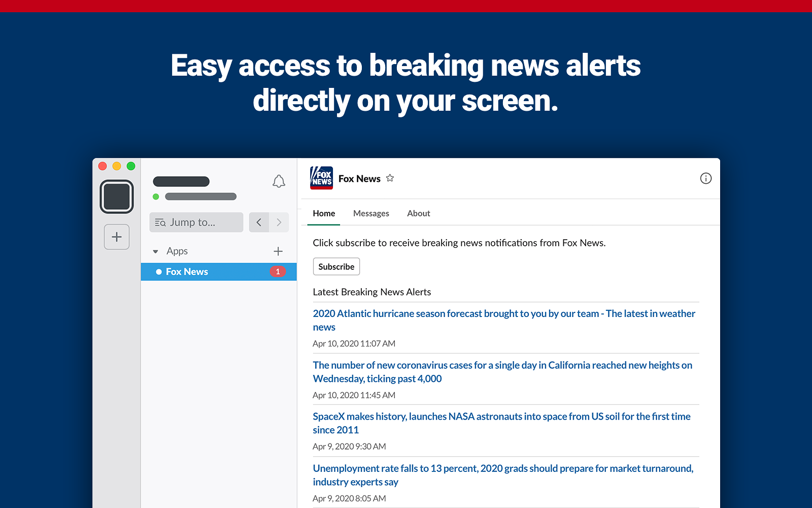Click the Fox News logo
The image size is (812, 508).
pyautogui.click(x=321, y=178)
